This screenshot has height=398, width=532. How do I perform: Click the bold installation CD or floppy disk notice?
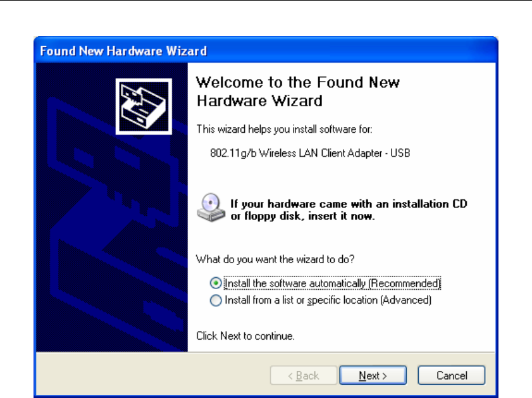[349, 209]
